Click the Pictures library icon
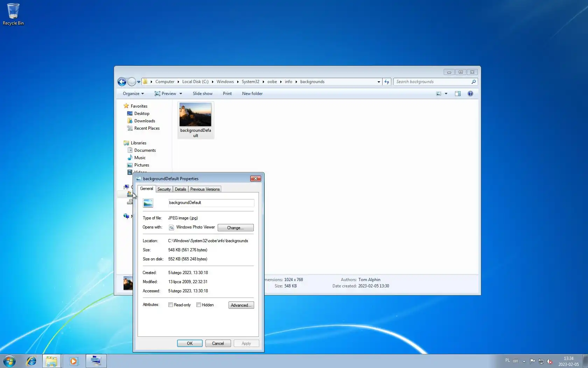588x368 pixels. [x=130, y=165]
